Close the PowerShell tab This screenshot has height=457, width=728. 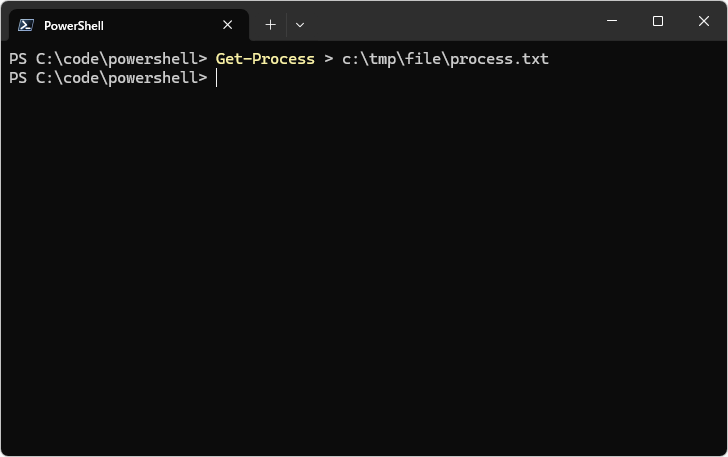click(227, 25)
